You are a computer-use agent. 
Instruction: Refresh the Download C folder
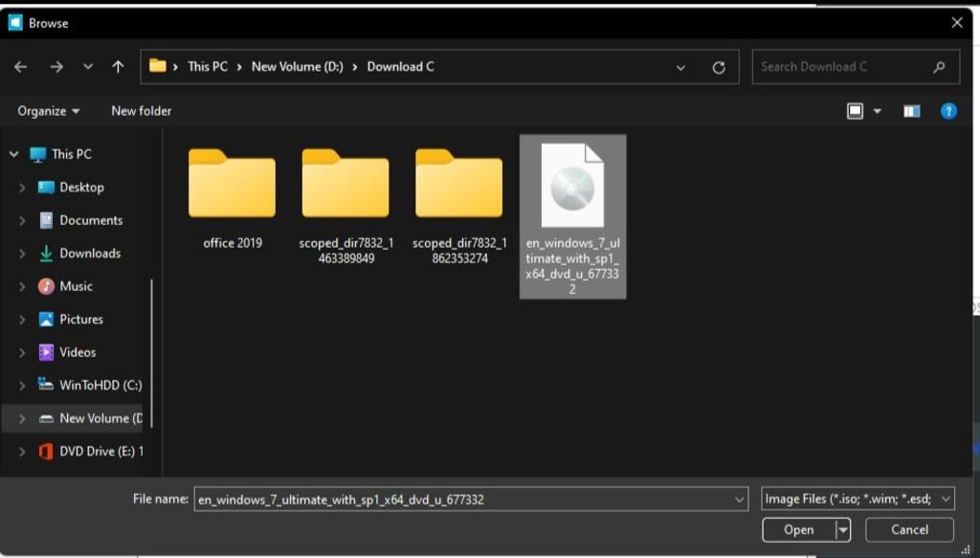pyautogui.click(x=719, y=68)
